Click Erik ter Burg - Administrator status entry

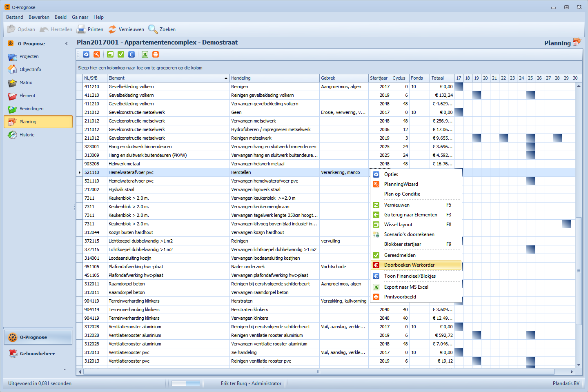pyautogui.click(x=251, y=383)
